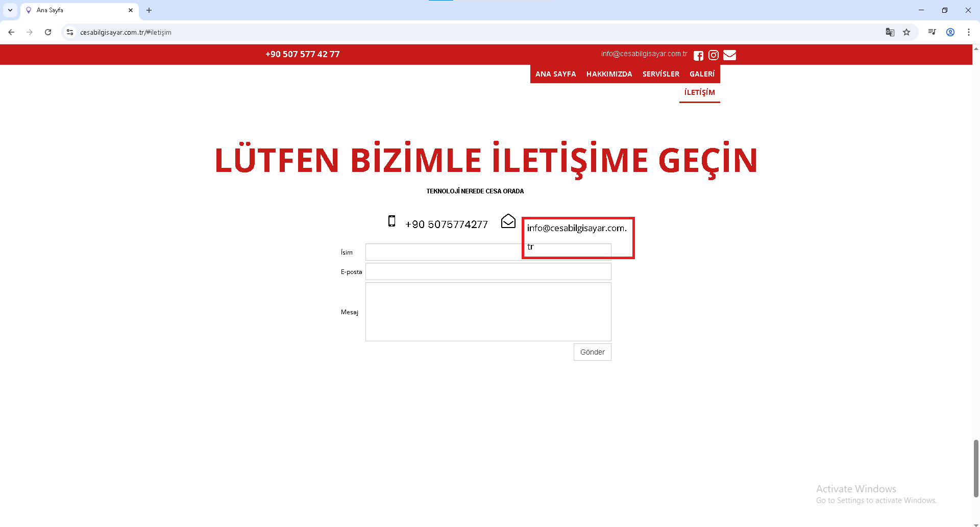This screenshot has height=527, width=980.
Task: Bookmark this page with star icon
Action: (x=906, y=32)
